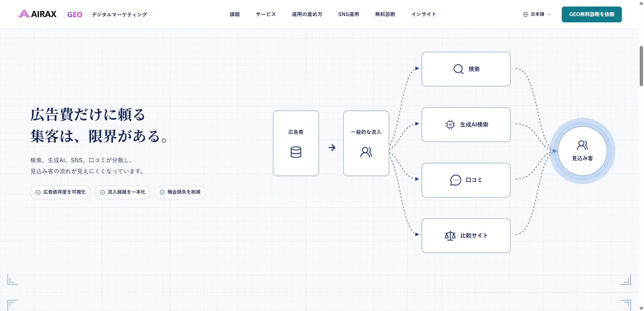The height and width of the screenshot is (311, 644).
Task: Click the page vertical scrollbar thumb
Action: pos(641,66)
